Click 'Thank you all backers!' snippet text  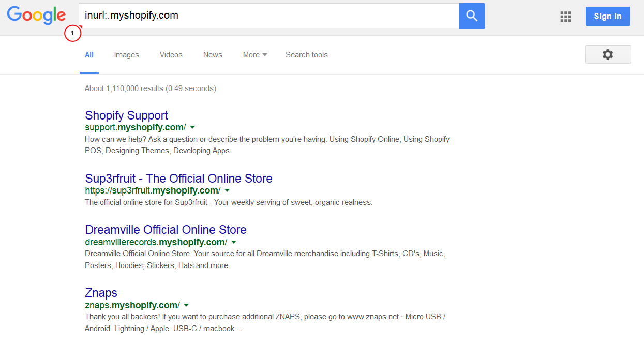click(265, 322)
